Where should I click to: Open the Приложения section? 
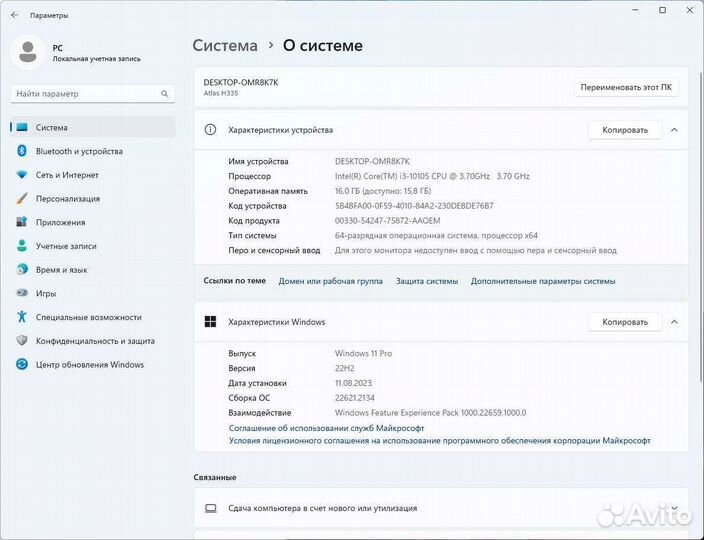[x=92, y=222]
